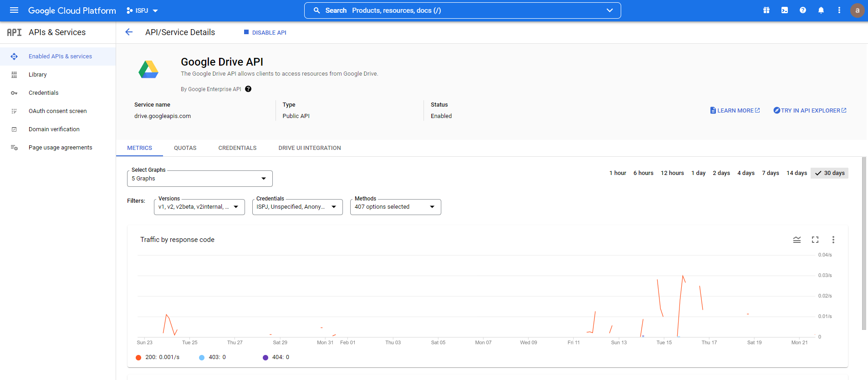Open the Learn More link
Viewport: 868px width, 380px height.
[x=735, y=110]
